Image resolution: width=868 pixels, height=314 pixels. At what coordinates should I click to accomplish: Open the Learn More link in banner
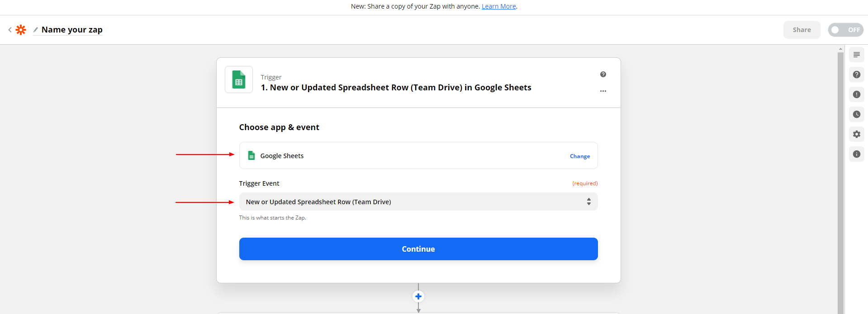[499, 6]
